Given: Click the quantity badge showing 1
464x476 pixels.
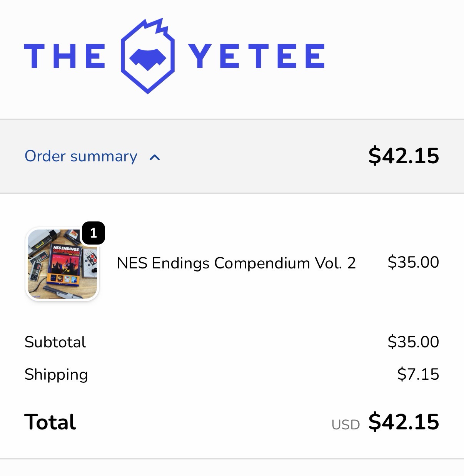Looking at the screenshot, I should [x=93, y=233].
